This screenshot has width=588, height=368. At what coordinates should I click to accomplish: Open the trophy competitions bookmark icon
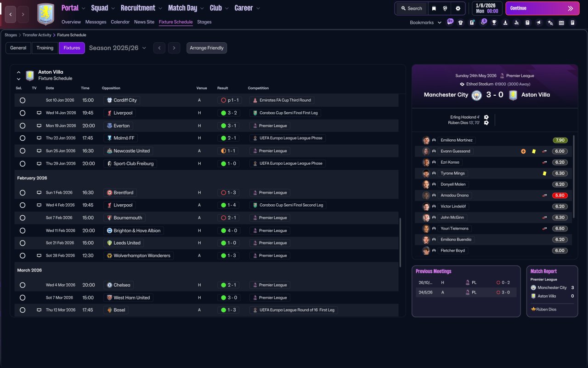click(x=494, y=23)
